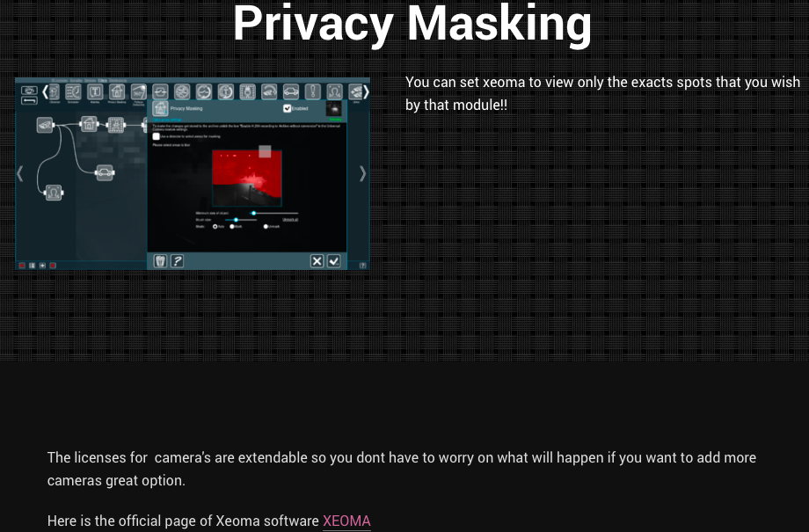Screen dimensions: 809x532
Task: Show earlier modules with left chevron of module bar
Action: tap(46, 91)
